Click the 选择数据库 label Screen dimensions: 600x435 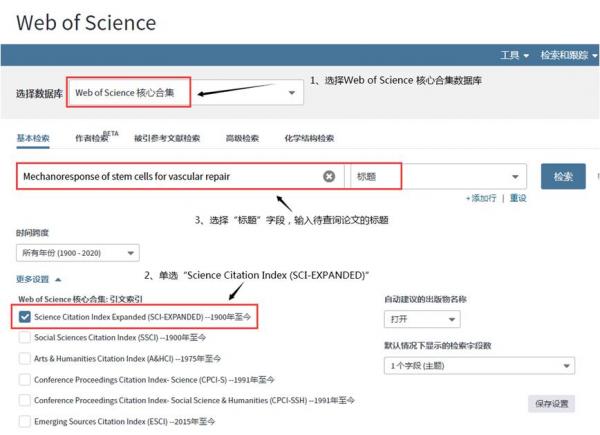point(39,94)
